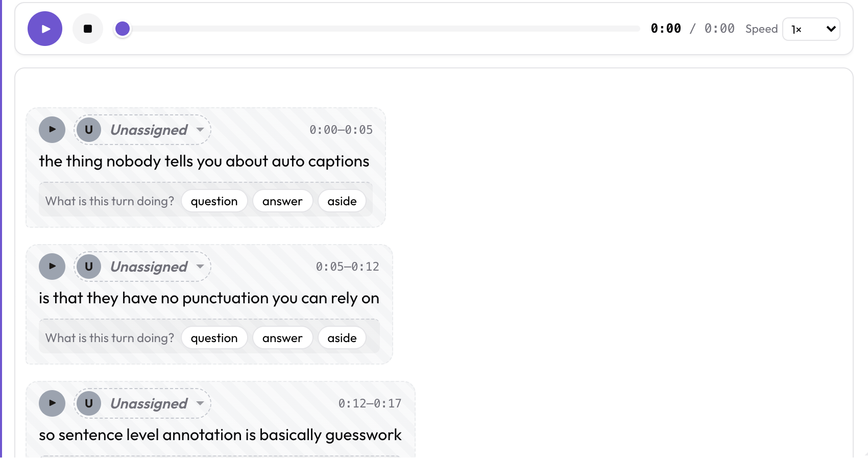The width and height of the screenshot is (868, 458).
Task: Open speaker dropdown for 'so sentence level annotation' turn
Action: click(143, 403)
